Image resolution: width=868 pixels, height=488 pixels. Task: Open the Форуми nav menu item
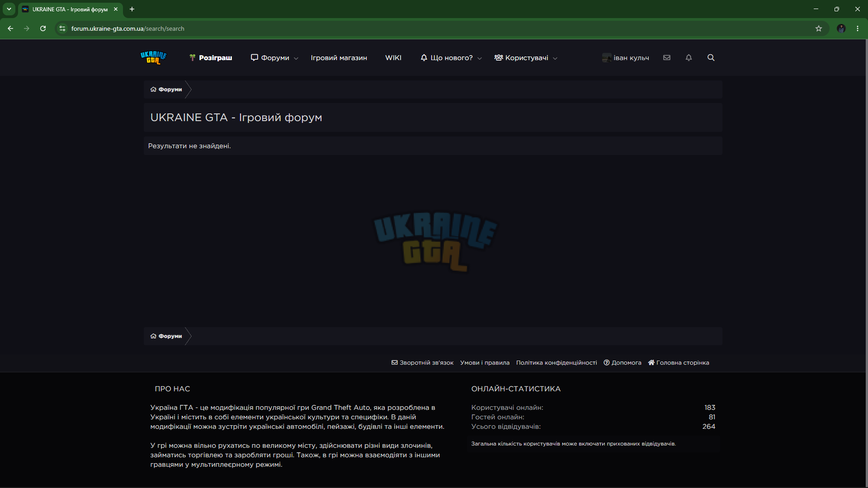click(270, 58)
